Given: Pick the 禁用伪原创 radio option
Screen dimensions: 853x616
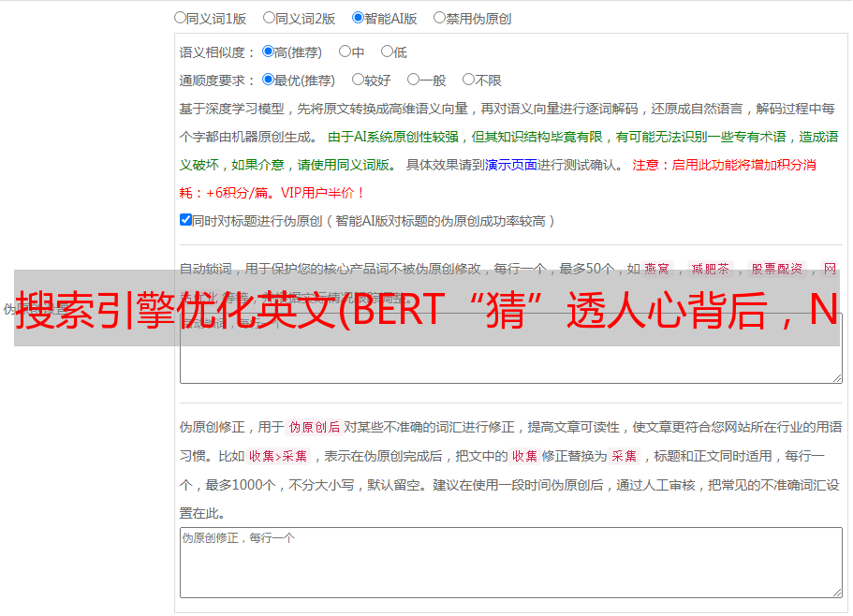Looking at the screenshot, I should (x=439, y=18).
